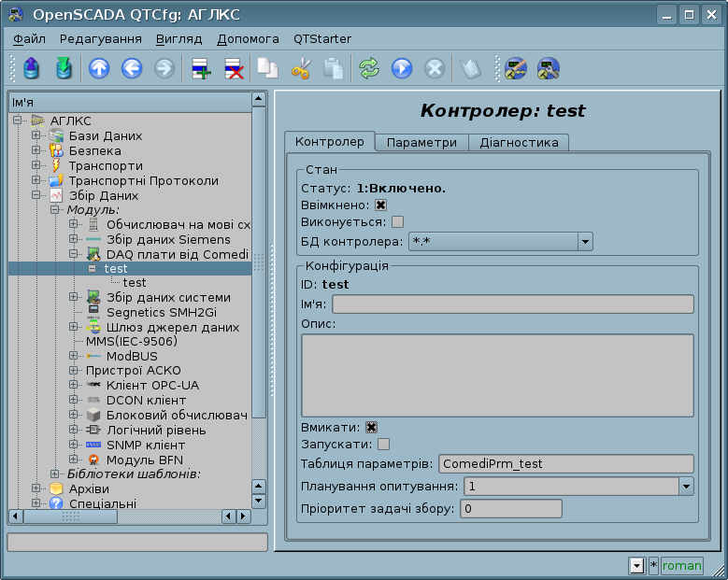Open the QTStarter menu
This screenshot has width=728, height=580.
(x=322, y=39)
